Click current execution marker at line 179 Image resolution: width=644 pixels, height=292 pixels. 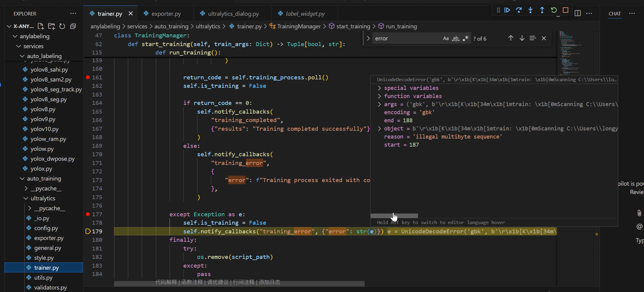click(x=88, y=231)
